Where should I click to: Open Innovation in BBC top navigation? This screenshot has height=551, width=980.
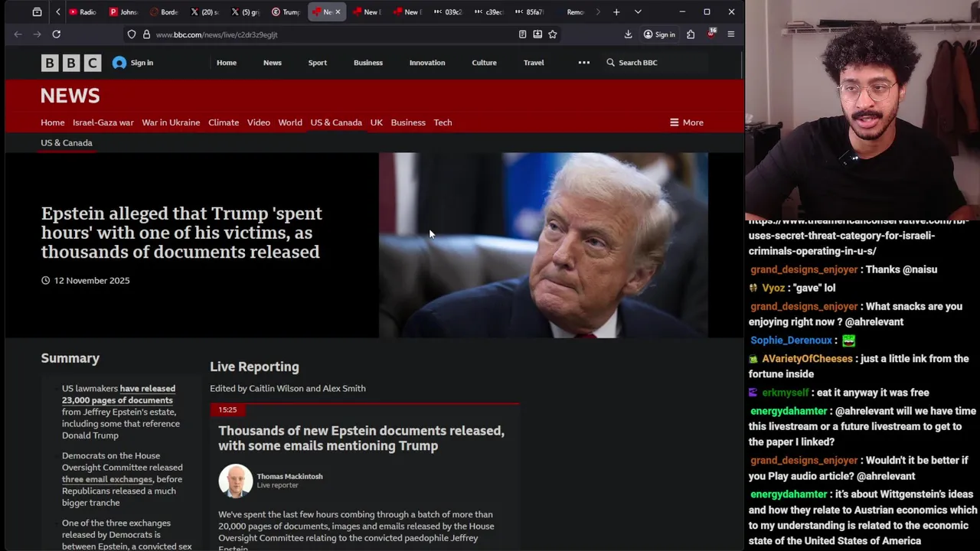coord(427,63)
